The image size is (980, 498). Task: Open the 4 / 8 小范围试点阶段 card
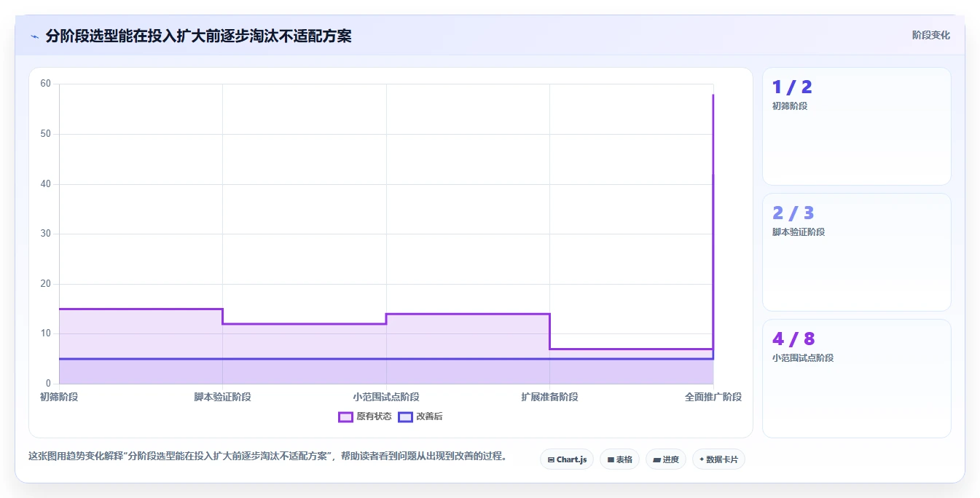tap(857, 379)
